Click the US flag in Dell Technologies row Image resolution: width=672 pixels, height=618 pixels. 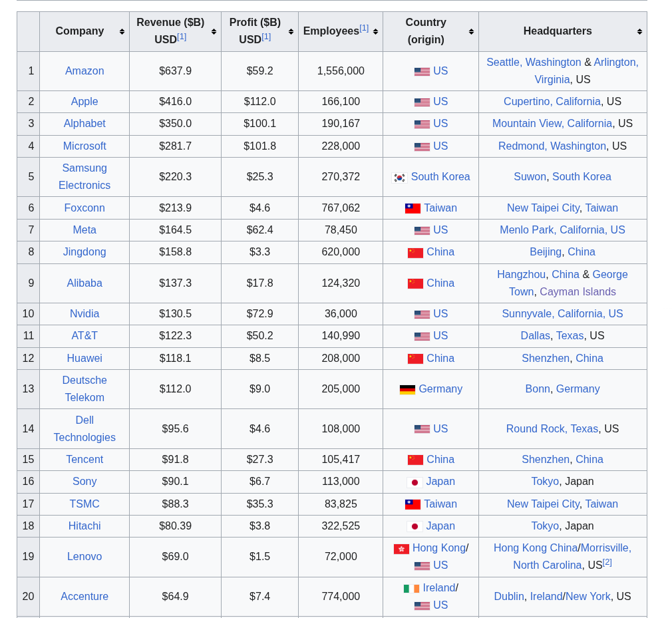click(x=422, y=429)
